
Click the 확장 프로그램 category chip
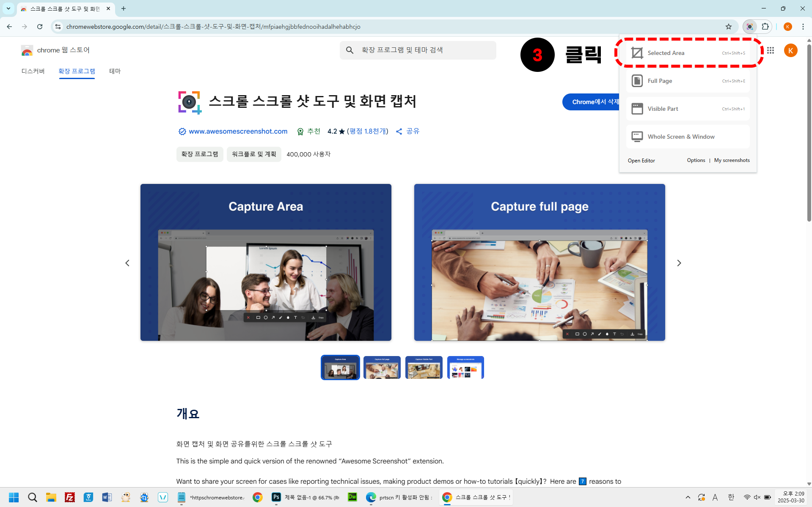point(200,154)
